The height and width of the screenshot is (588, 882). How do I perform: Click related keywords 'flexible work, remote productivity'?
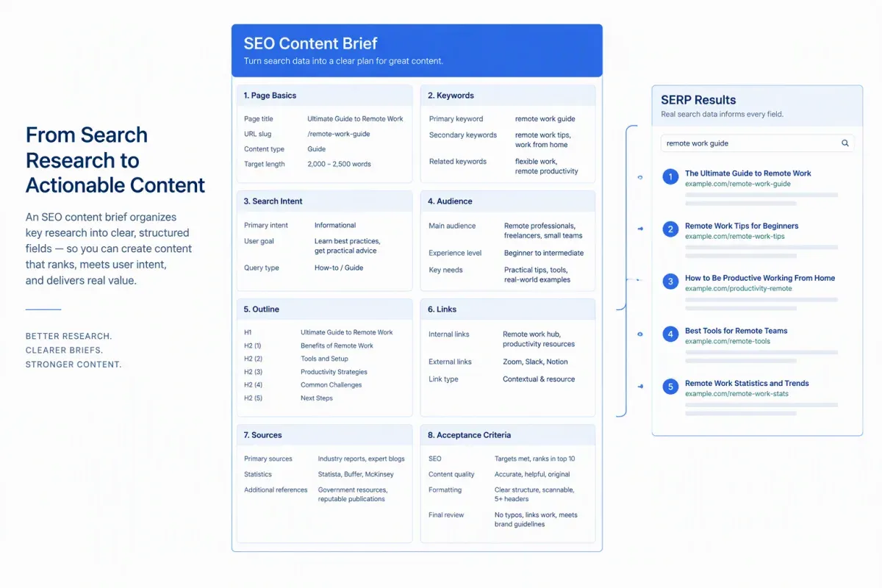[x=547, y=166]
